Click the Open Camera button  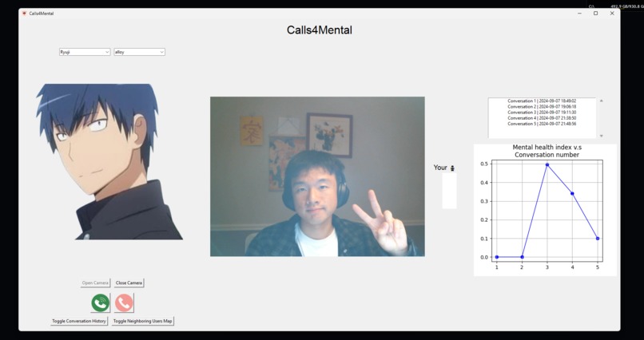(x=95, y=283)
